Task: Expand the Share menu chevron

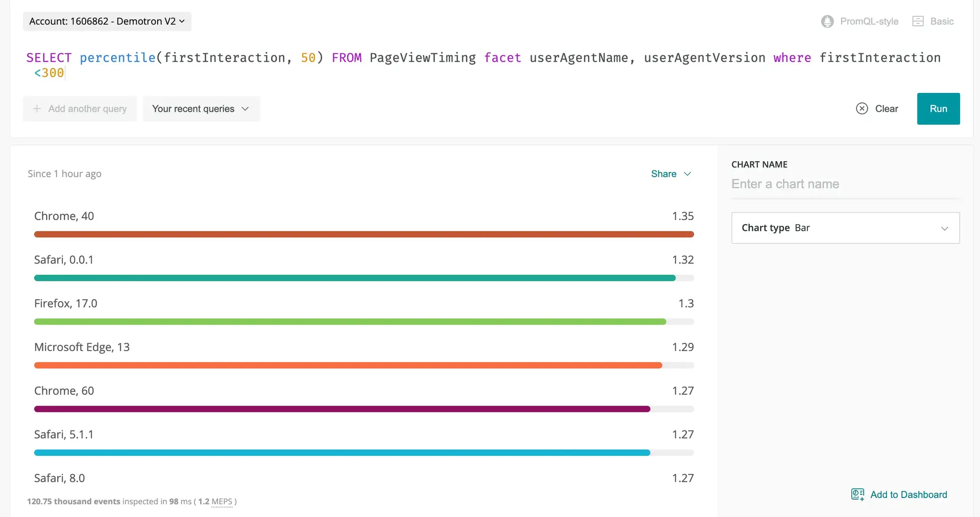Action: click(x=688, y=174)
